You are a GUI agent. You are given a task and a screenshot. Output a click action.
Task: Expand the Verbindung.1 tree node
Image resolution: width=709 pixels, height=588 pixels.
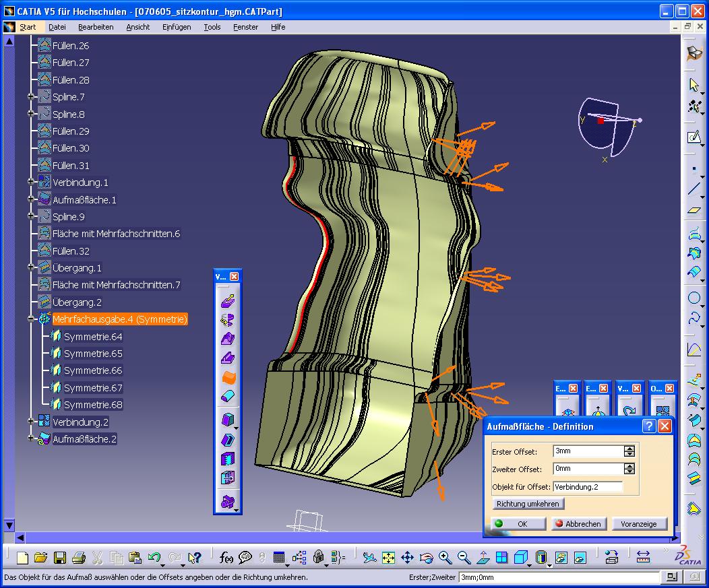(x=31, y=182)
